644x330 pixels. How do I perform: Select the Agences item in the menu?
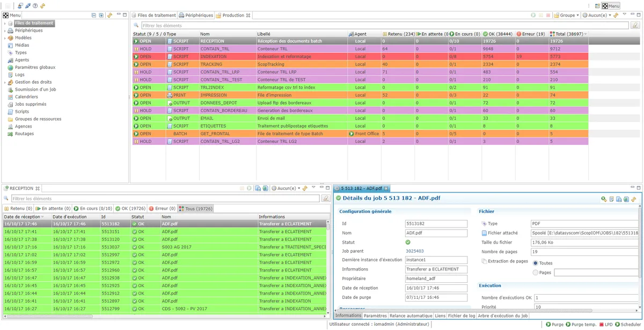tap(24, 126)
